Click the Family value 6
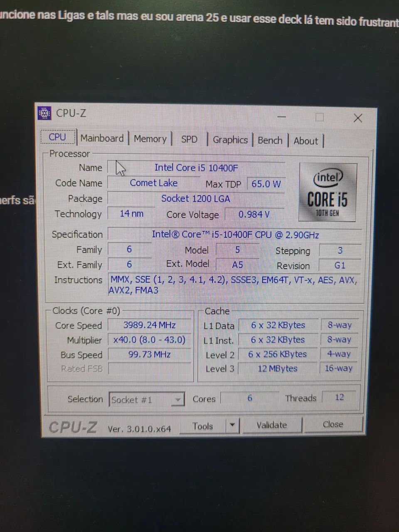This screenshot has width=399, height=532. point(129,249)
